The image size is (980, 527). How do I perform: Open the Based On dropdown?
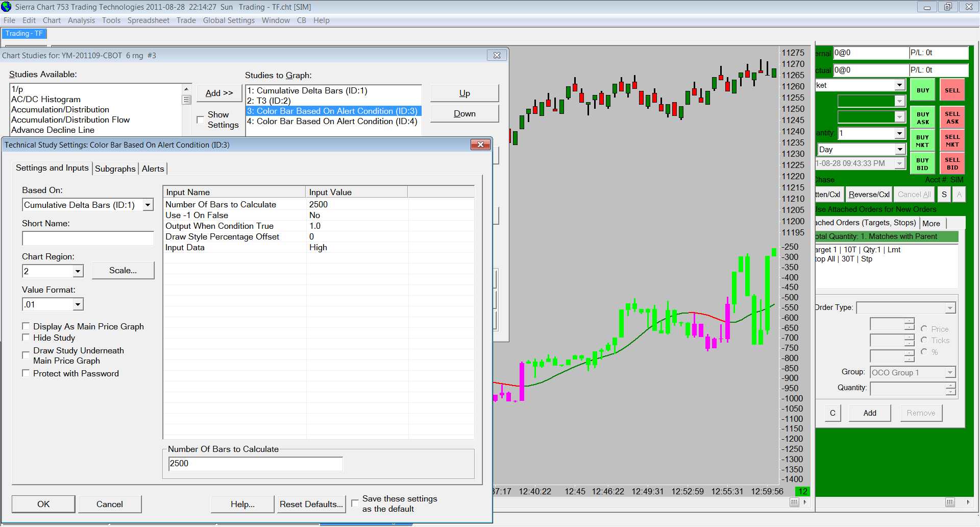pos(148,205)
